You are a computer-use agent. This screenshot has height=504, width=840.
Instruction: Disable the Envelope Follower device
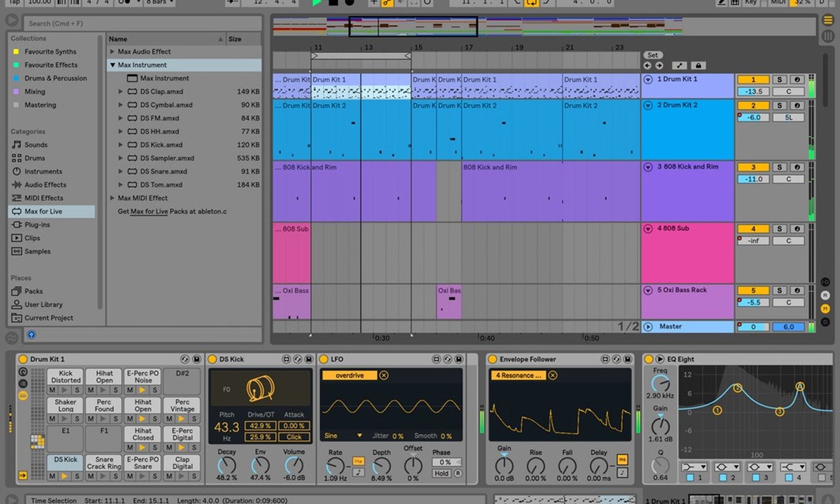[x=492, y=359]
